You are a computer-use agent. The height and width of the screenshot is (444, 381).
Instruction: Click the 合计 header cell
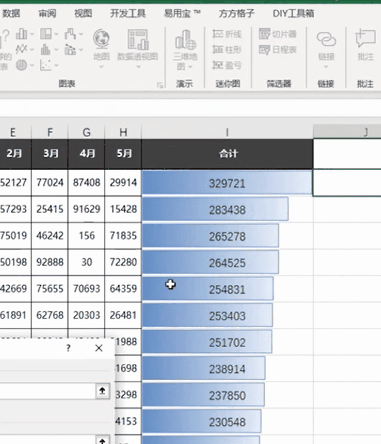point(227,154)
